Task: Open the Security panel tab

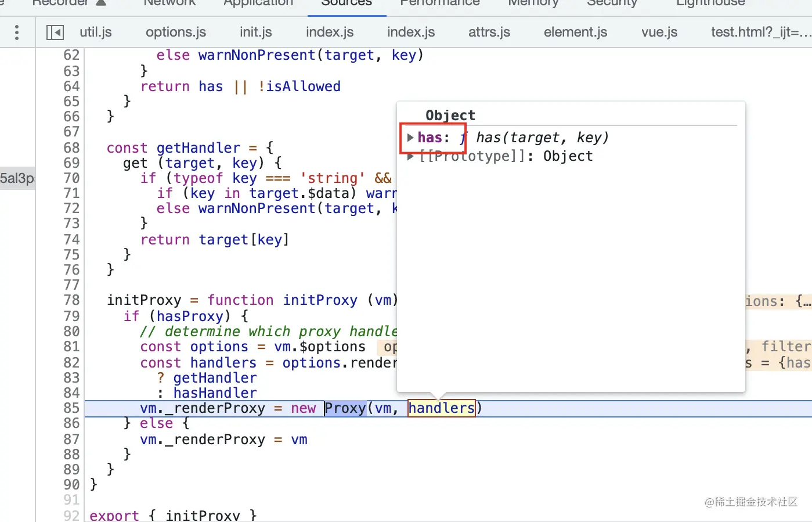Action: [x=612, y=3]
